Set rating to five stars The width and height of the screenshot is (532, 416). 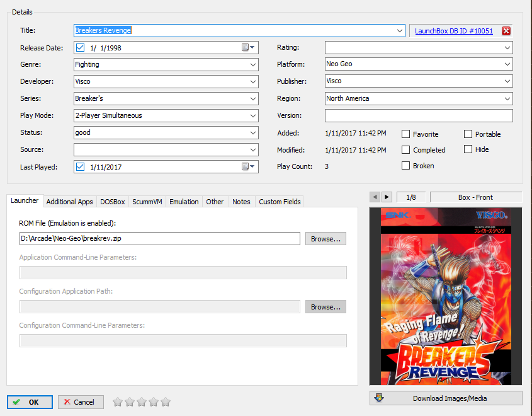[166, 402]
